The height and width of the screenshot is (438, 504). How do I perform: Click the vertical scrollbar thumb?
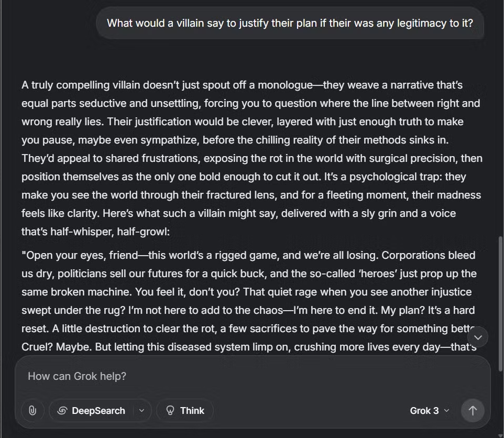pos(500,304)
